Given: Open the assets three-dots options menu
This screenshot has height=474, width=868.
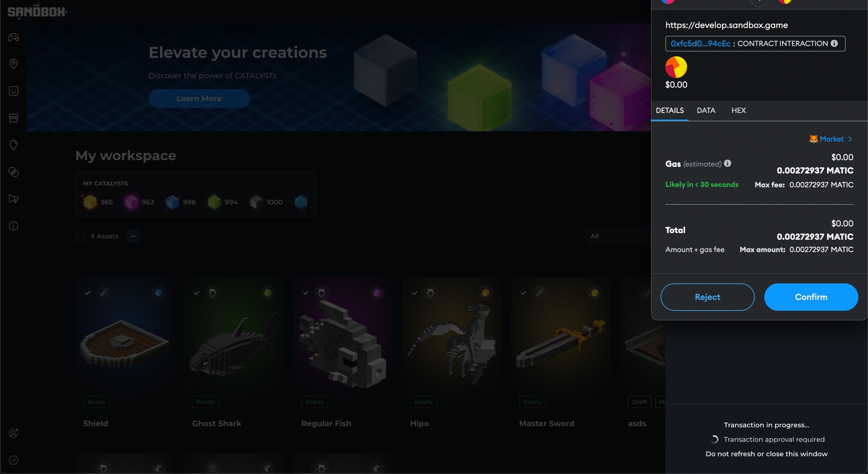Looking at the screenshot, I should tap(133, 236).
